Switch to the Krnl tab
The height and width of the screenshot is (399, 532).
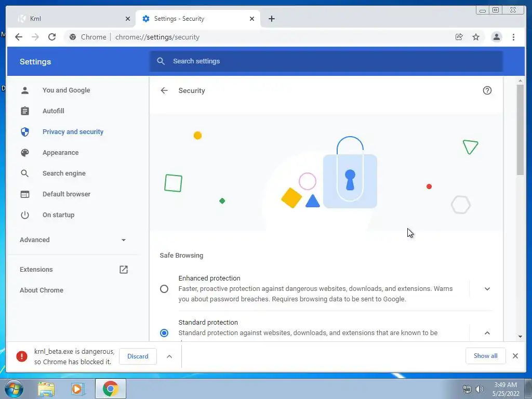(x=71, y=19)
